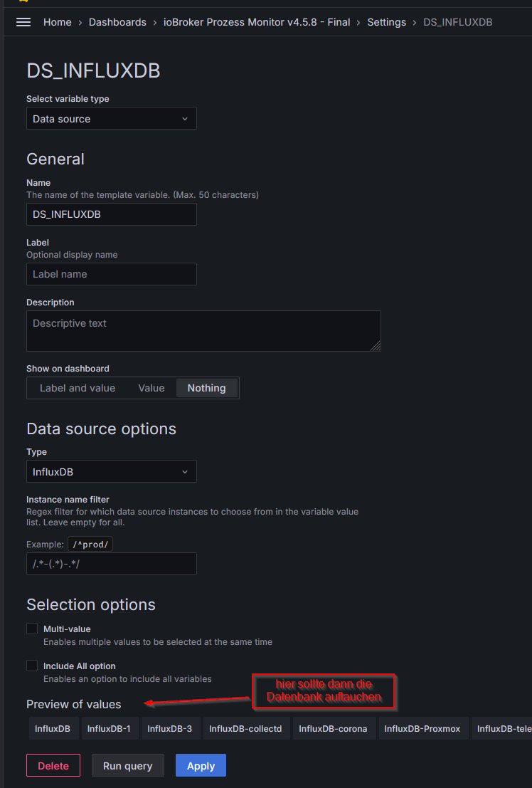
Task: Enable the Multi-value checkbox
Action: [x=32, y=629]
